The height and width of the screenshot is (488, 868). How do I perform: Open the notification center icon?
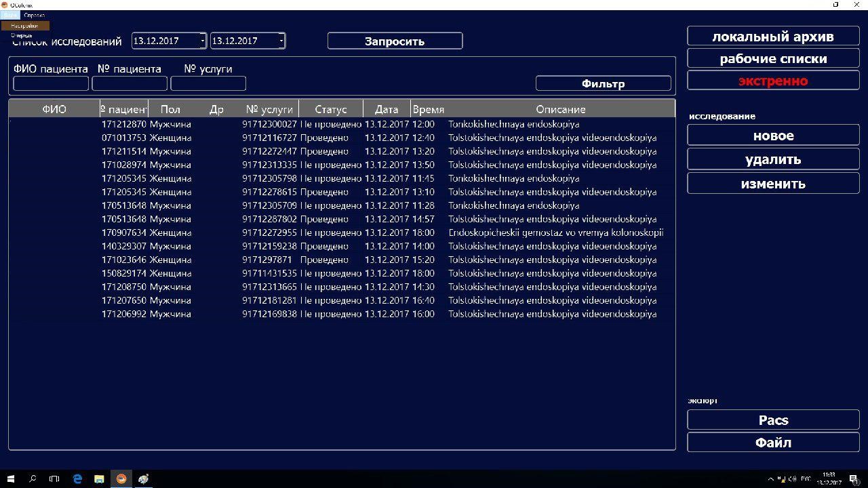854,479
